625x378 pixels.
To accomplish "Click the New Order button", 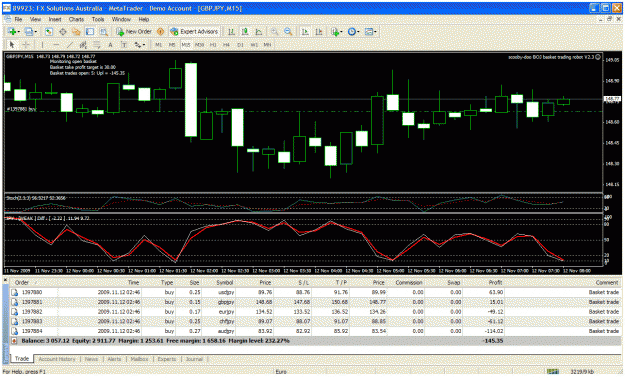I will coord(134,32).
